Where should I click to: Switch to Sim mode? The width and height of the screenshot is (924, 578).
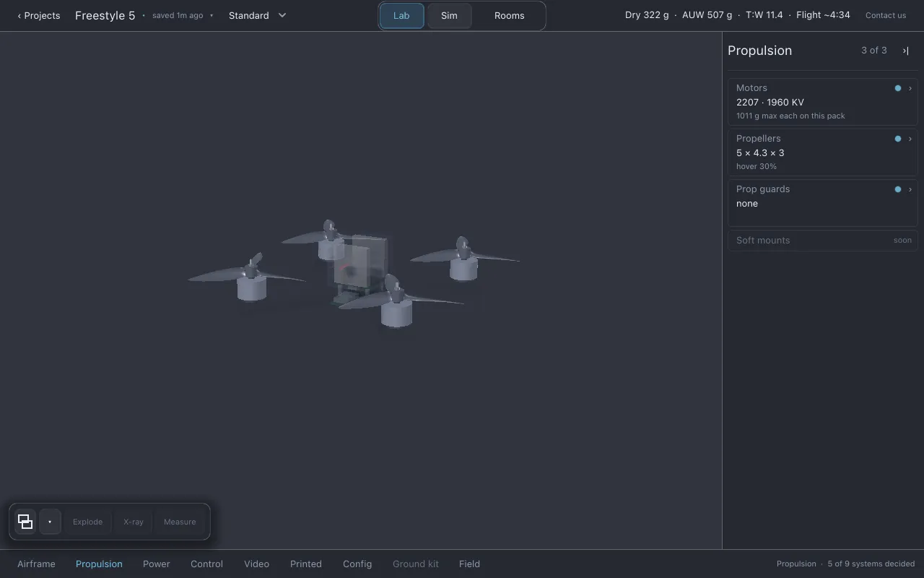(449, 15)
